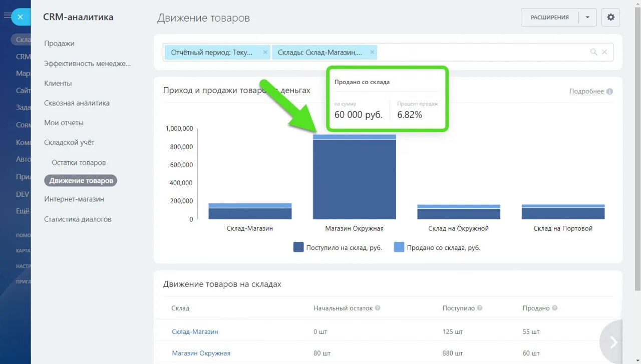This screenshot has height=364, width=641.
Task: Open Эффективность менеджеров menu section
Action: coord(87,64)
